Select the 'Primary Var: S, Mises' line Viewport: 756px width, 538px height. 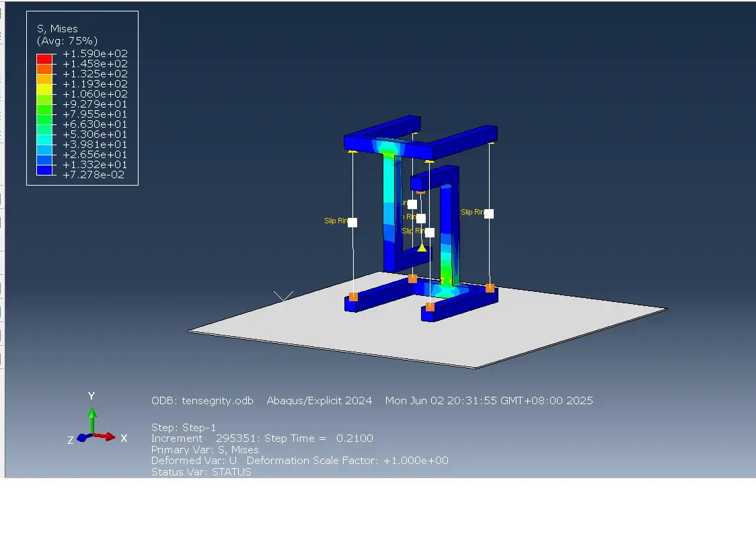click(205, 450)
